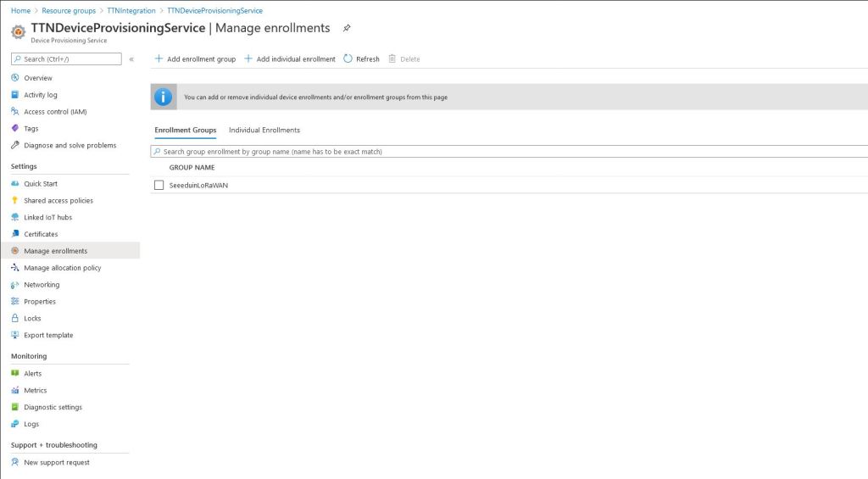Click the Access control (IAM) icon

14,112
